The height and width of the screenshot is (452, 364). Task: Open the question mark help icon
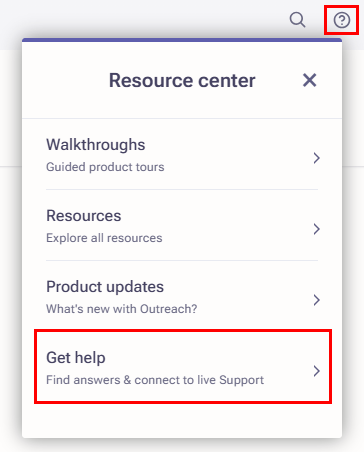click(x=342, y=20)
